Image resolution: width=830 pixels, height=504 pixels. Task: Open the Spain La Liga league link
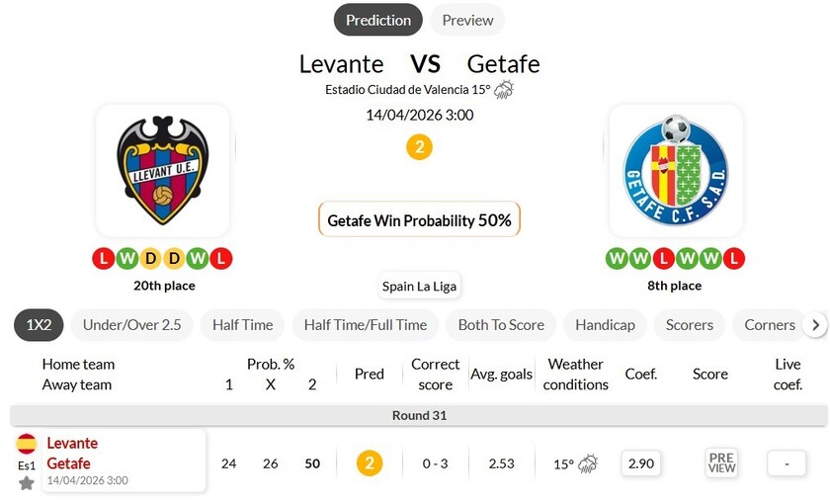(x=420, y=287)
